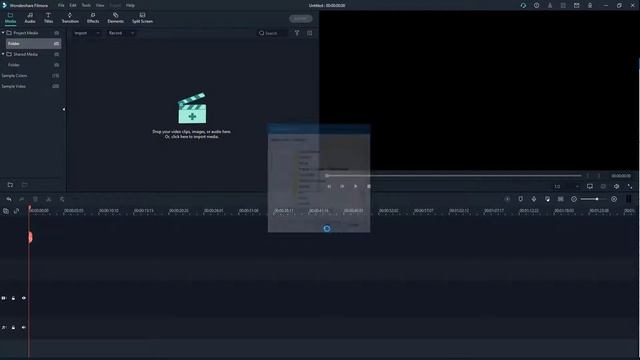The width and height of the screenshot is (640, 360).
Task: Toggle the auto ripple link icon
Action: tap(16, 211)
